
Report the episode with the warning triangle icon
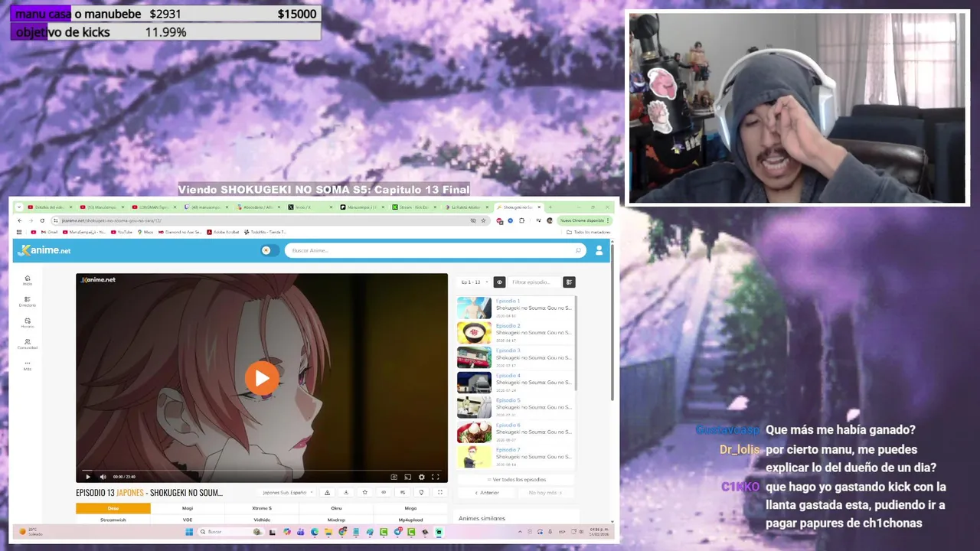pyautogui.click(x=327, y=493)
